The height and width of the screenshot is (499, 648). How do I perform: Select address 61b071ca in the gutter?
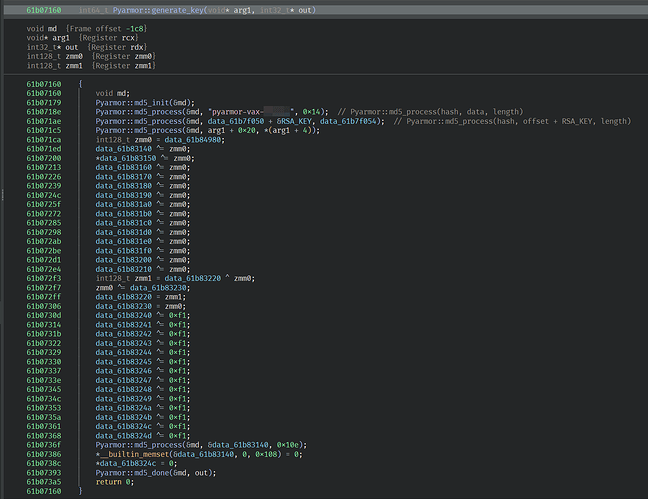44,140
